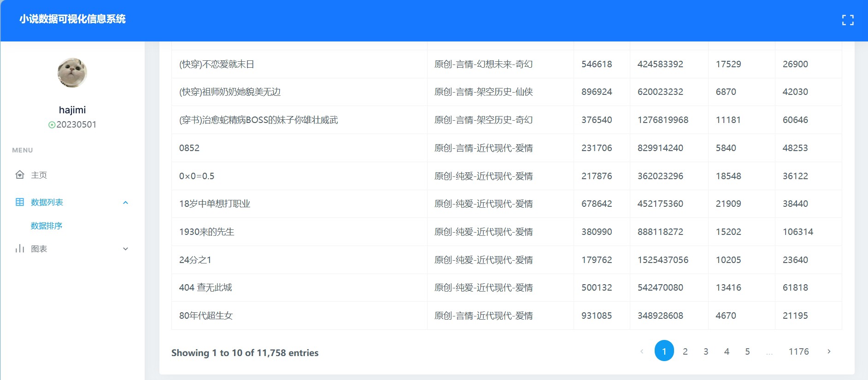
Task: Jump to page 3
Action: coord(706,351)
